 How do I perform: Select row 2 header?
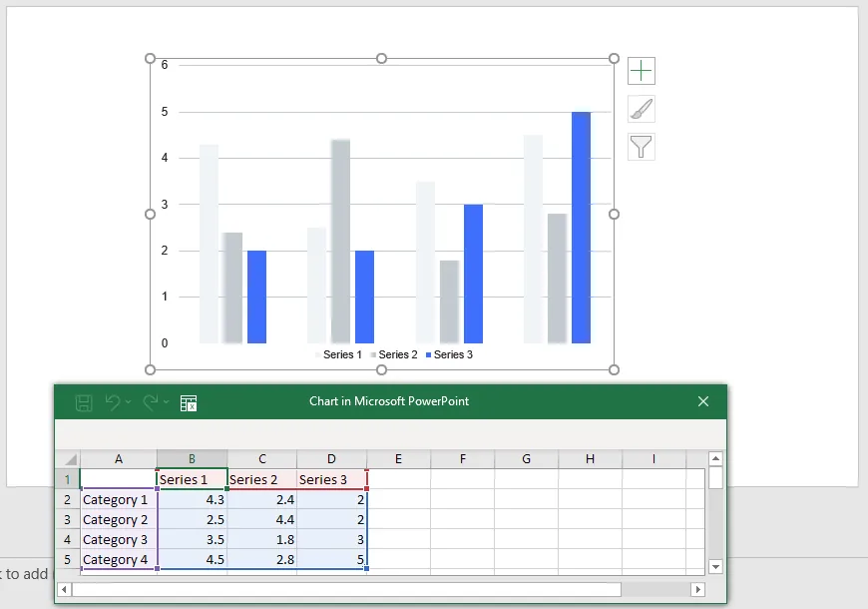[68, 500]
